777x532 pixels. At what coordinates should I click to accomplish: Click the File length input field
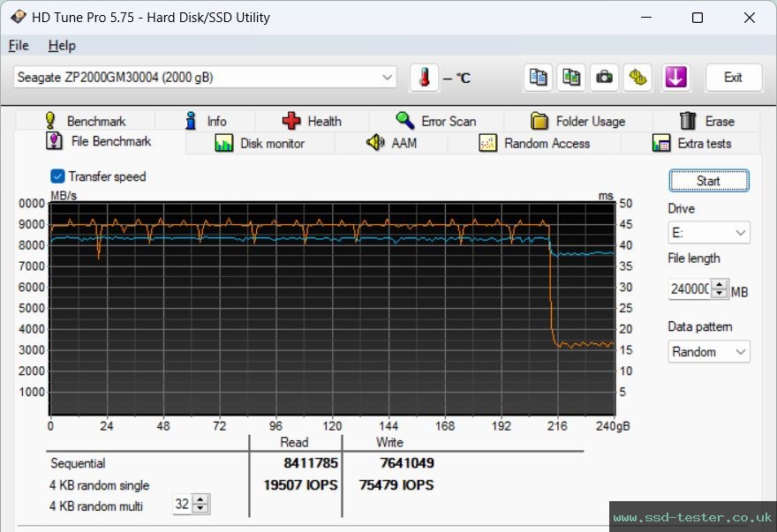pyautogui.click(x=690, y=288)
